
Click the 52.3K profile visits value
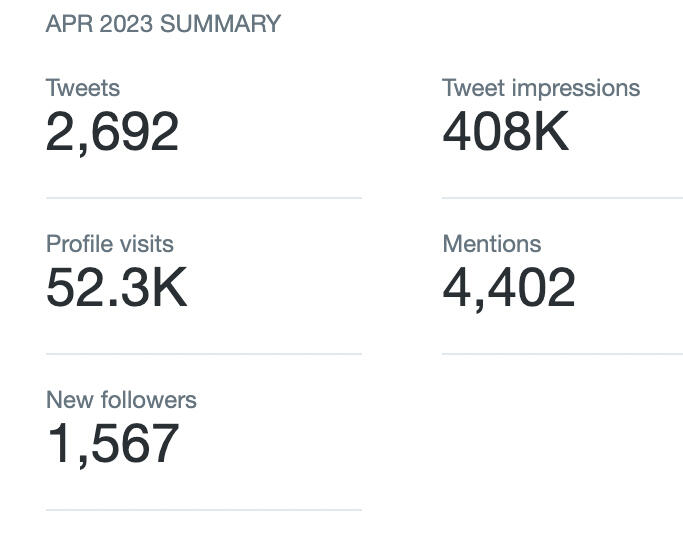click(117, 288)
